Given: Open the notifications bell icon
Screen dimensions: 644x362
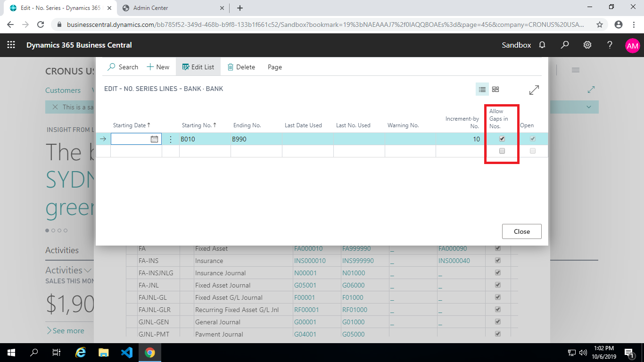Looking at the screenshot, I should (542, 45).
